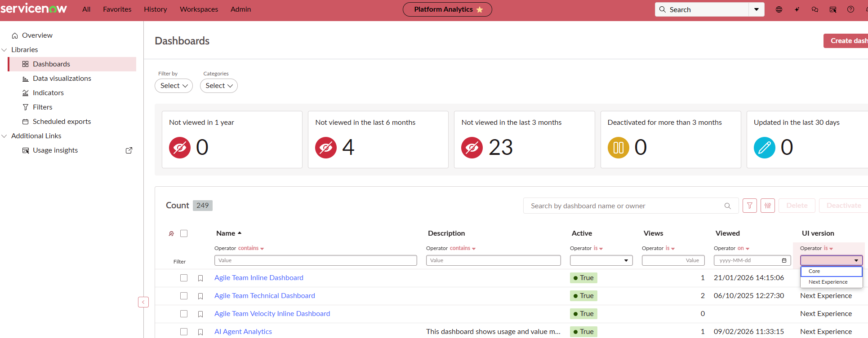Check the Agile Team Velocity Inline Dashboard row
868x338 pixels.
(x=184, y=314)
